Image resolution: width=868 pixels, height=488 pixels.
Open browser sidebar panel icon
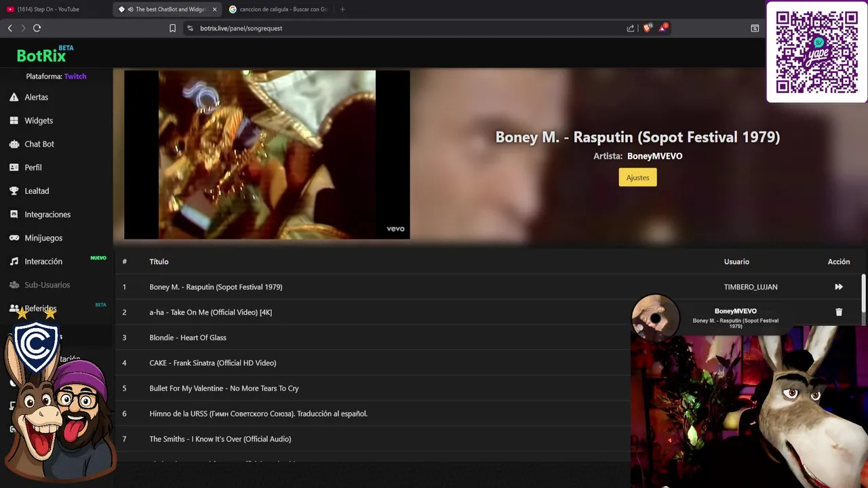click(x=755, y=28)
